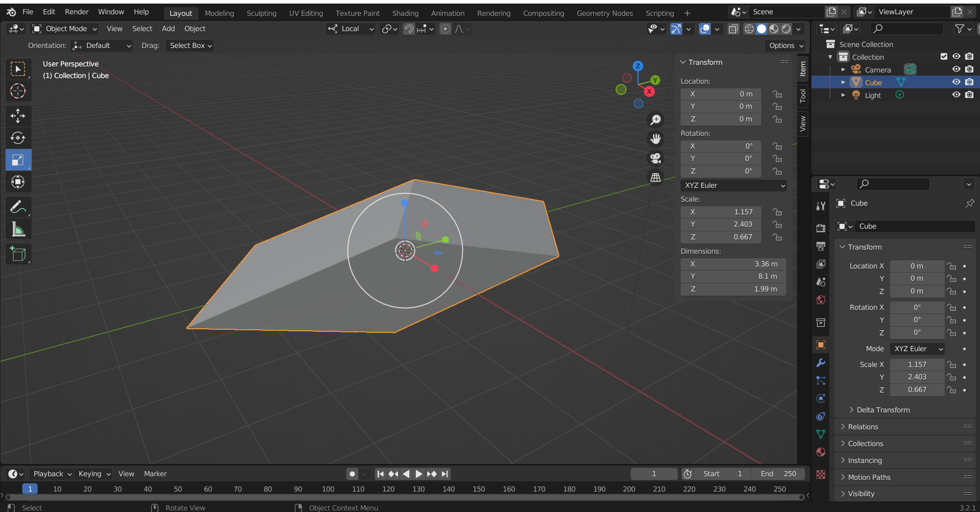Click the zoom magnifier viewport icon
The image size is (980, 512).
click(x=655, y=120)
